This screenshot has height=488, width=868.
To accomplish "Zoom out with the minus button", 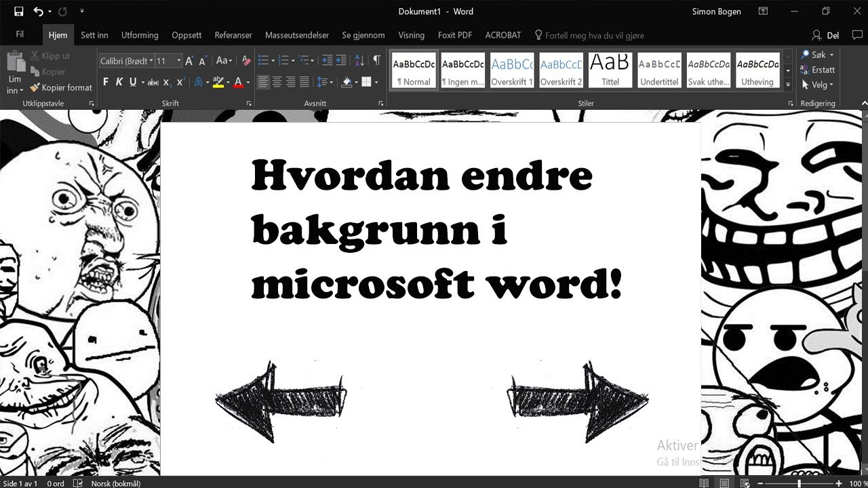I will pos(760,483).
